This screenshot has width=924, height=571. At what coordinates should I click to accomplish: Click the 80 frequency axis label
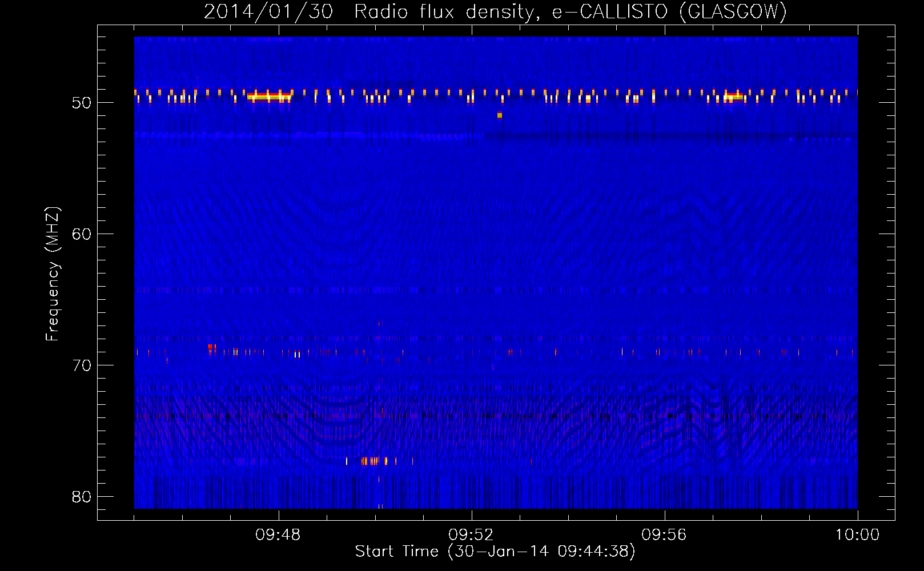(x=82, y=497)
